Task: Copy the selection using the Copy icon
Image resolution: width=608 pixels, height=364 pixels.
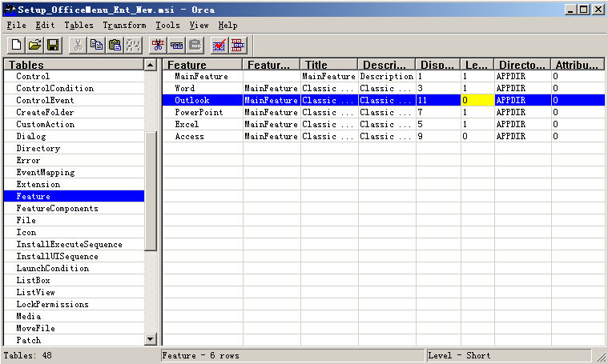Action: 96,46
